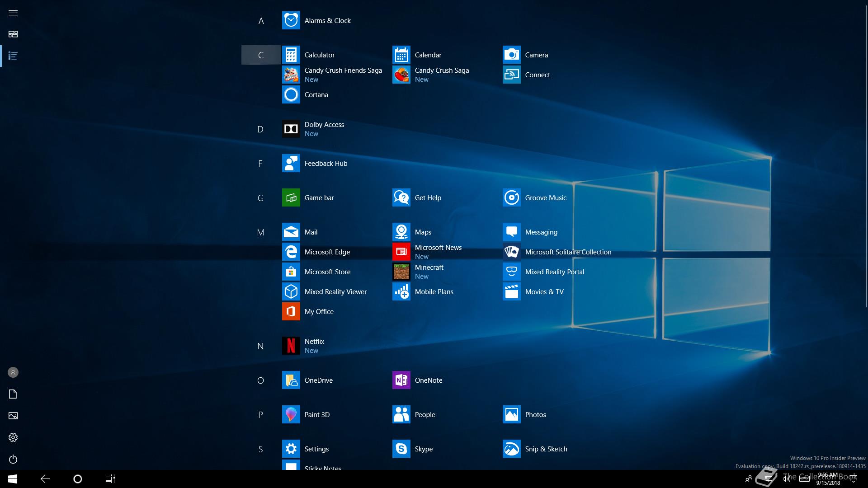Launch the Photos app icon

(511, 414)
